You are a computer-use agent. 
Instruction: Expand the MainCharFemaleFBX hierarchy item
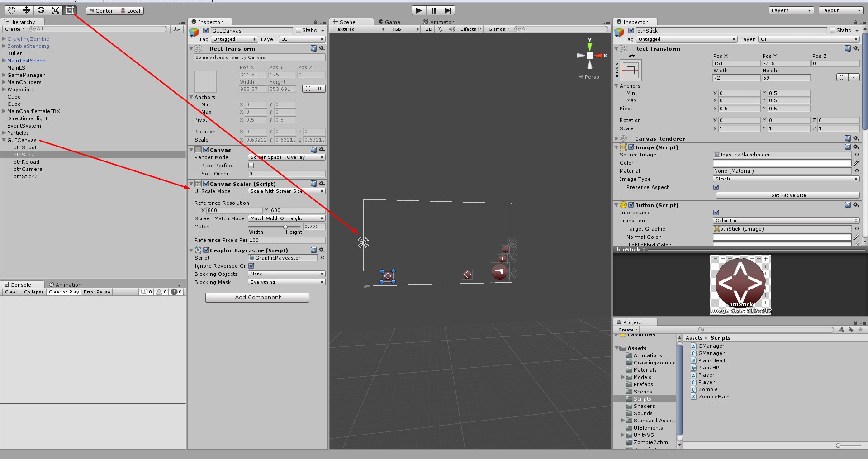4,111
